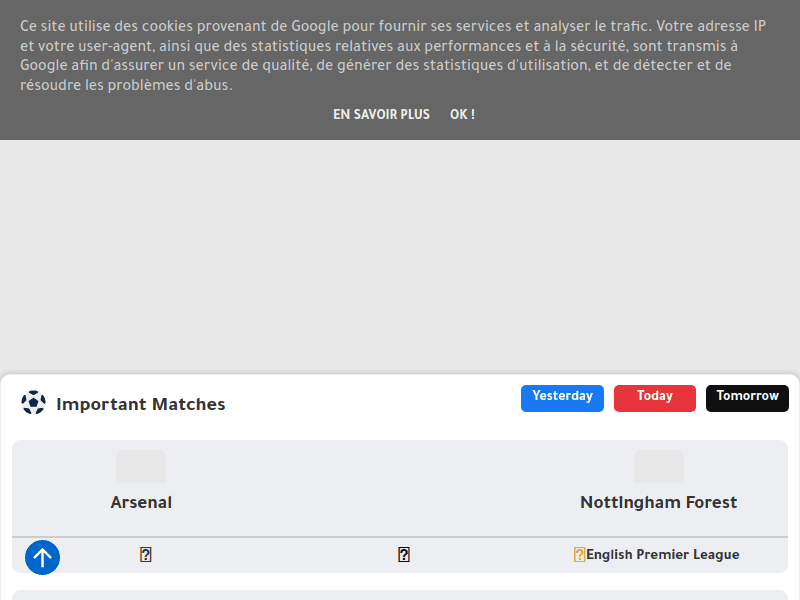This screenshot has height=600, width=800.
Task: Click the center question-mark icon in match row
Action: point(404,555)
